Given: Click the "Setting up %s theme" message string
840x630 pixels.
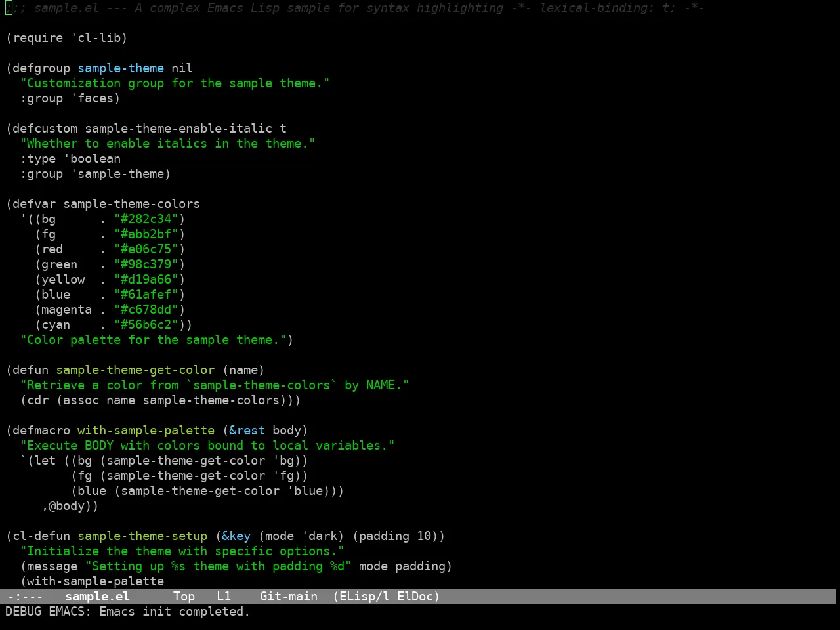Looking at the screenshot, I should coord(218,566).
